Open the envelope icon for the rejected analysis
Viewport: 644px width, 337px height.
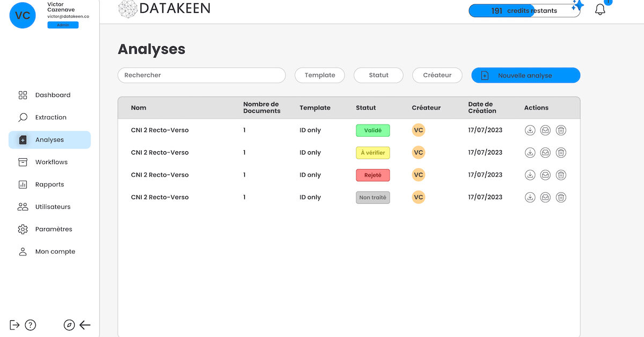pos(545,174)
